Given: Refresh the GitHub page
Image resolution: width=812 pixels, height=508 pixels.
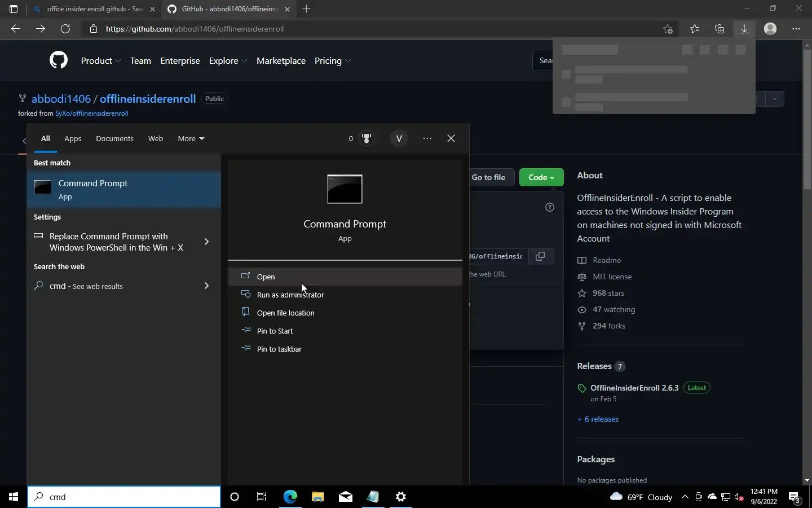Looking at the screenshot, I should pos(65,29).
